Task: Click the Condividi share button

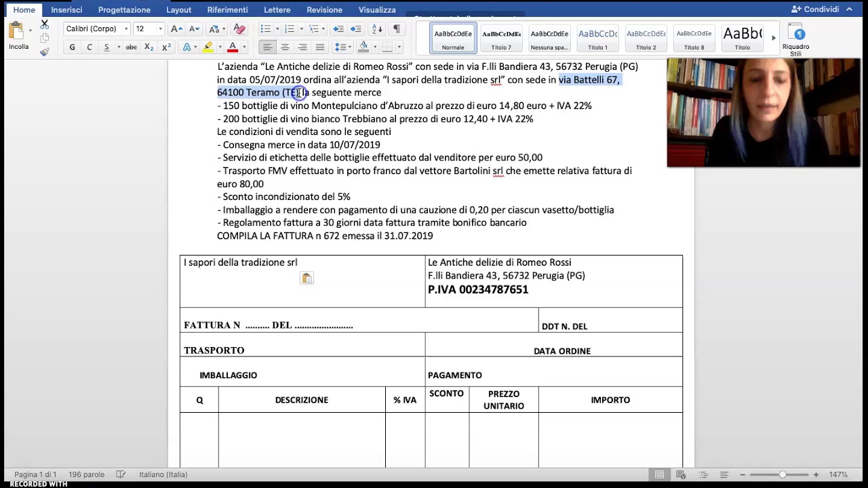Action: coord(815,9)
